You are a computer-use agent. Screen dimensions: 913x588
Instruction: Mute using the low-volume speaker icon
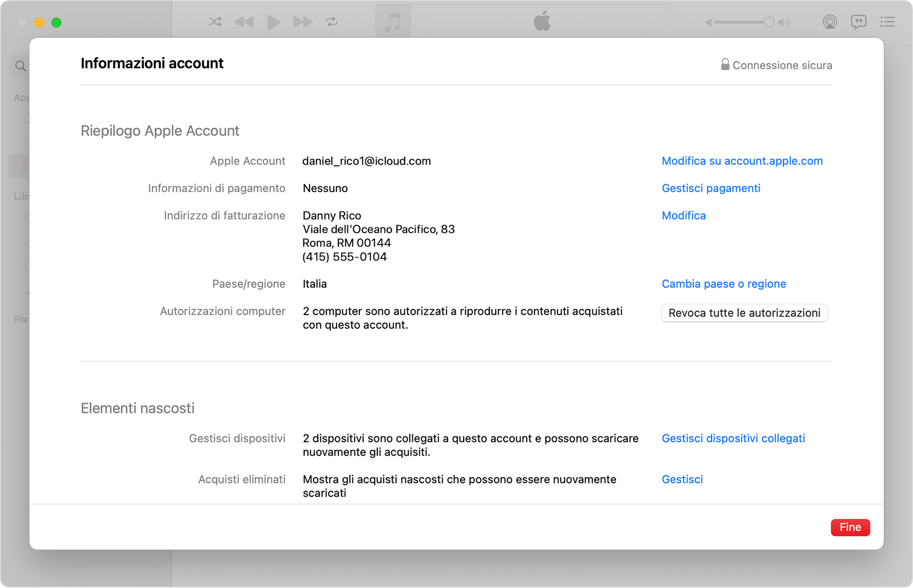coord(709,22)
